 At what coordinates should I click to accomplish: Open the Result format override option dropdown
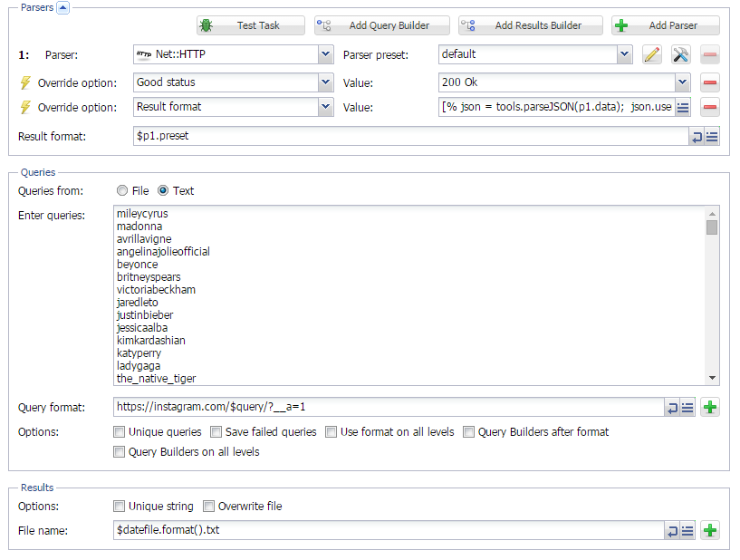click(x=325, y=107)
